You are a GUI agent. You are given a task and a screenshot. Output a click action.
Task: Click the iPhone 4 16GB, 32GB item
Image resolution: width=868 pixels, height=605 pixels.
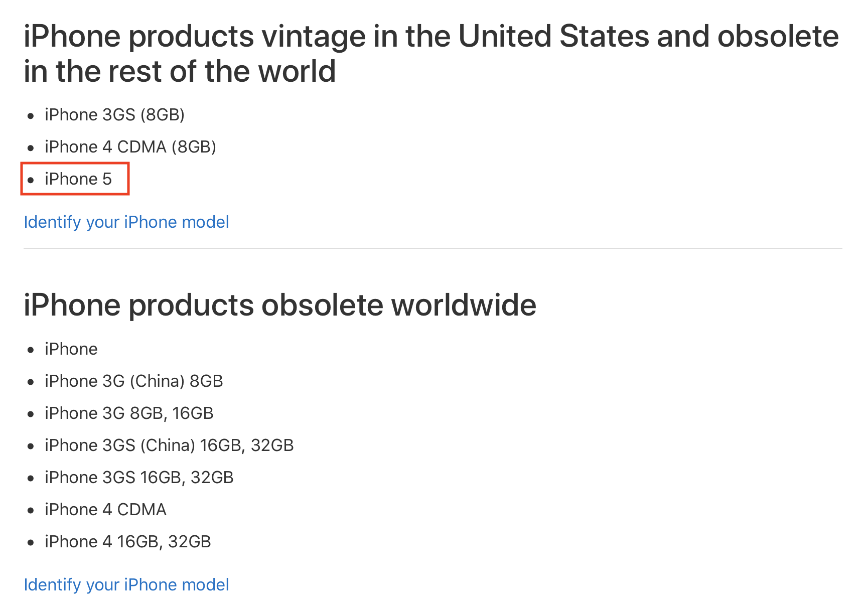[128, 542]
